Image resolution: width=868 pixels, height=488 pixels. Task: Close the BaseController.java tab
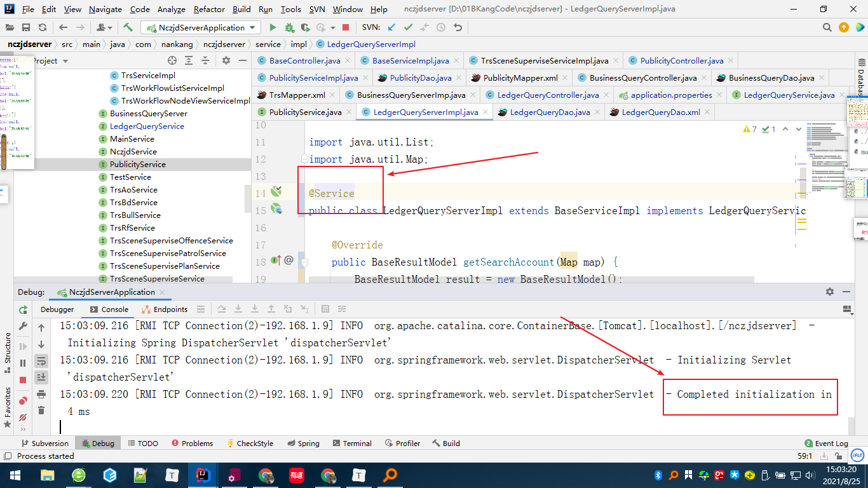point(347,60)
